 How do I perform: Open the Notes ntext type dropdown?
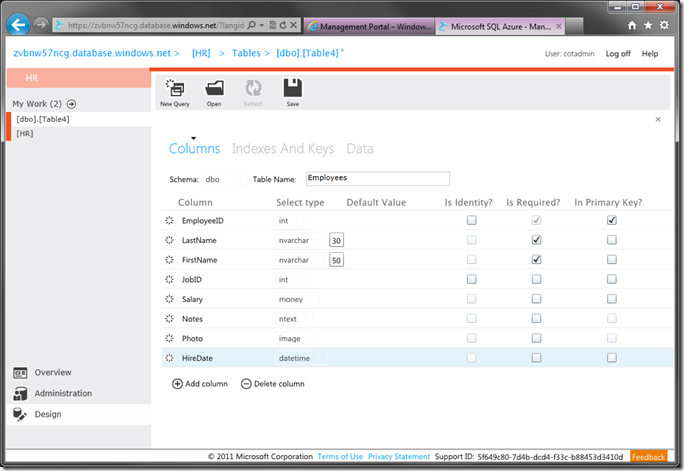tap(294, 319)
